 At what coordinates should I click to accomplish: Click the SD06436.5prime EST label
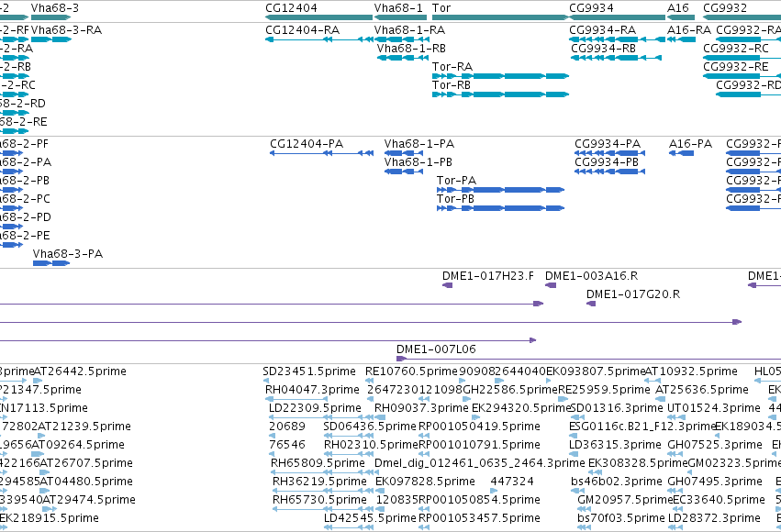point(370,427)
